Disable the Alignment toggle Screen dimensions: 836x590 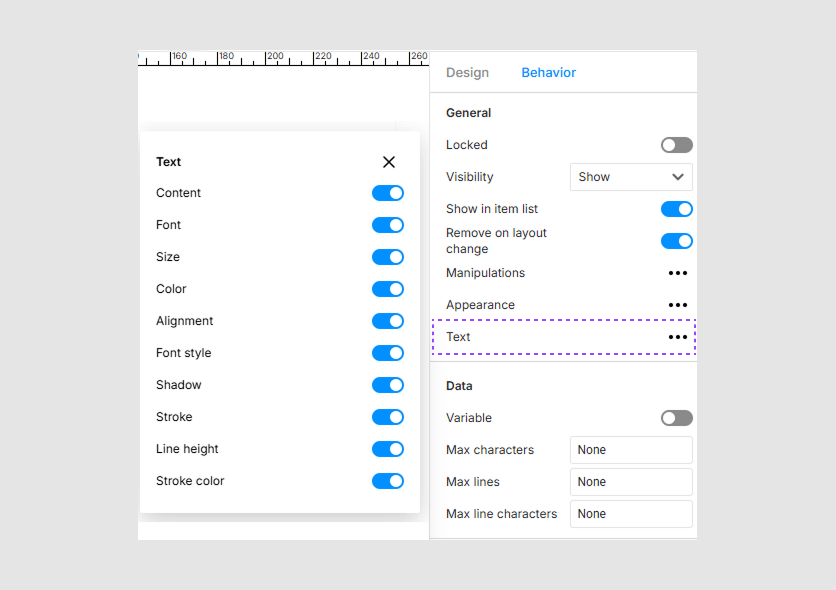[x=388, y=321]
